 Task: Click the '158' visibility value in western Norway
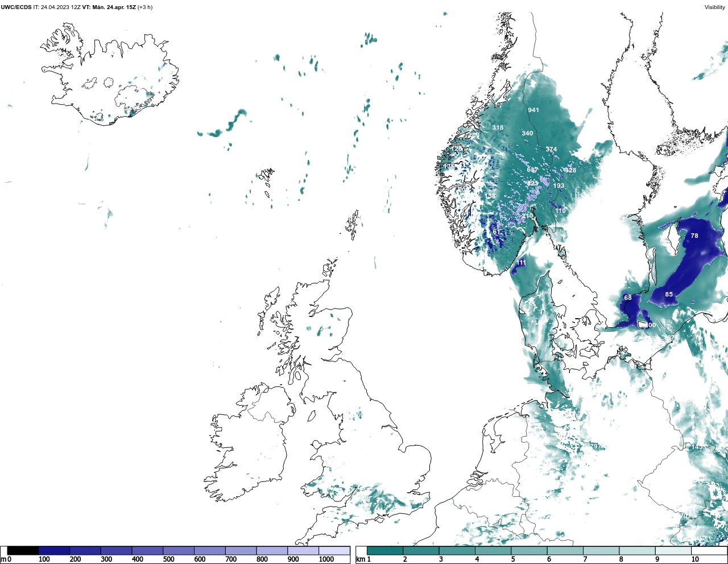[490, 196]
